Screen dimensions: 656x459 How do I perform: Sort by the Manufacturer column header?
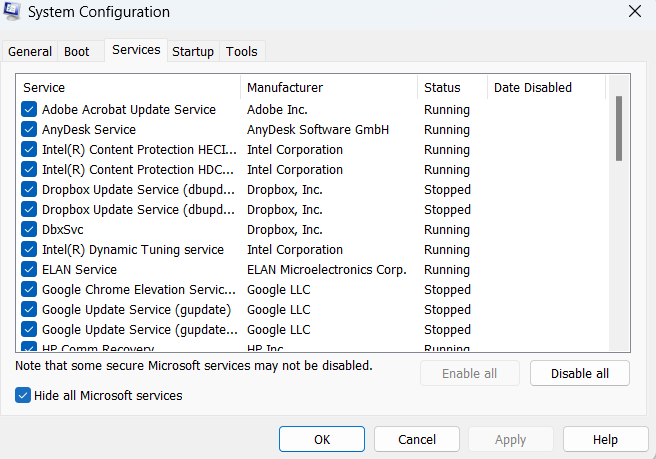click(329, 87)
